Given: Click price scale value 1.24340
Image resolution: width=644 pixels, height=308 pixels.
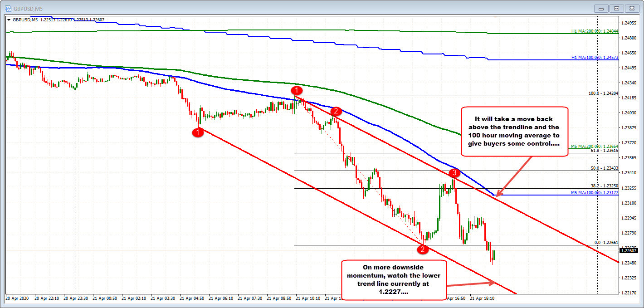Looking at the screenshot, I should click(629, 83).
